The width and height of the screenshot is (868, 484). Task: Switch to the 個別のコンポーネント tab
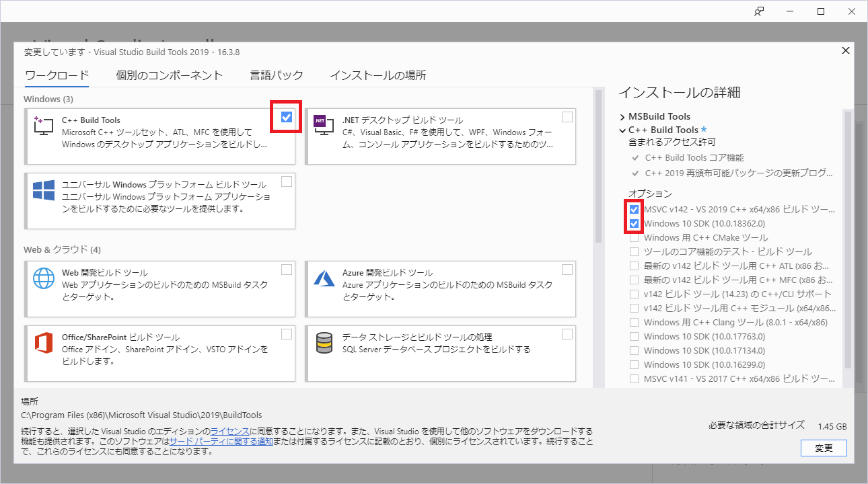170,75
